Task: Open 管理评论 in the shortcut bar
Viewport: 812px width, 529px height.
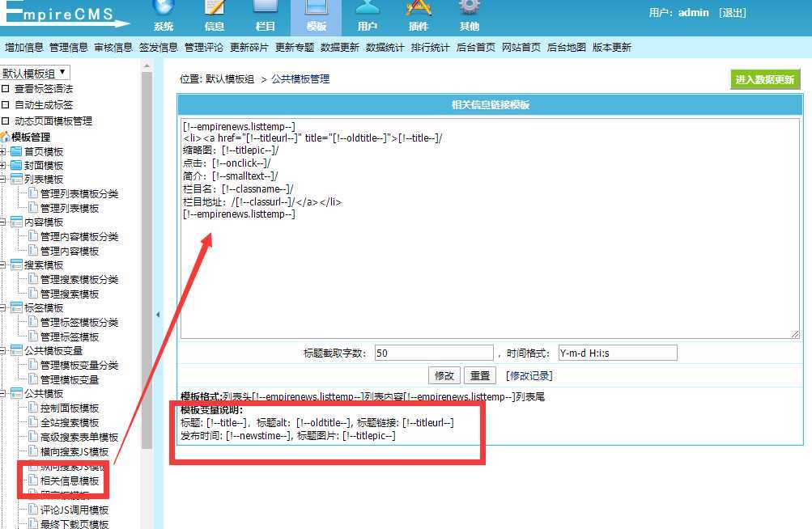Action: [x=204, y=48]
